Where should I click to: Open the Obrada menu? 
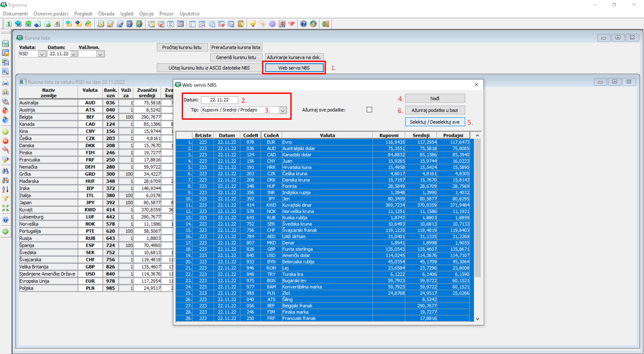click(x=106, y=14)
